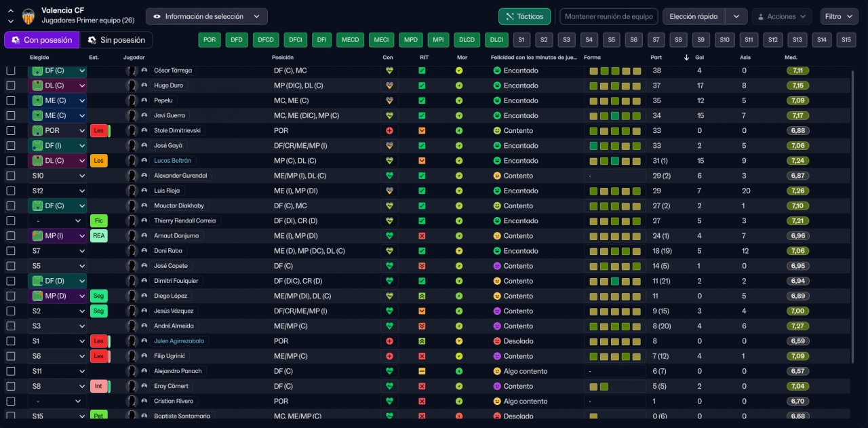Click the Int status badge for Eray Cömert
Screen dimensions: 868x428
98,386
